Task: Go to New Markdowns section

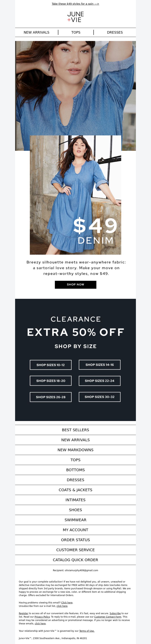Action: click(x=75, y=450)
